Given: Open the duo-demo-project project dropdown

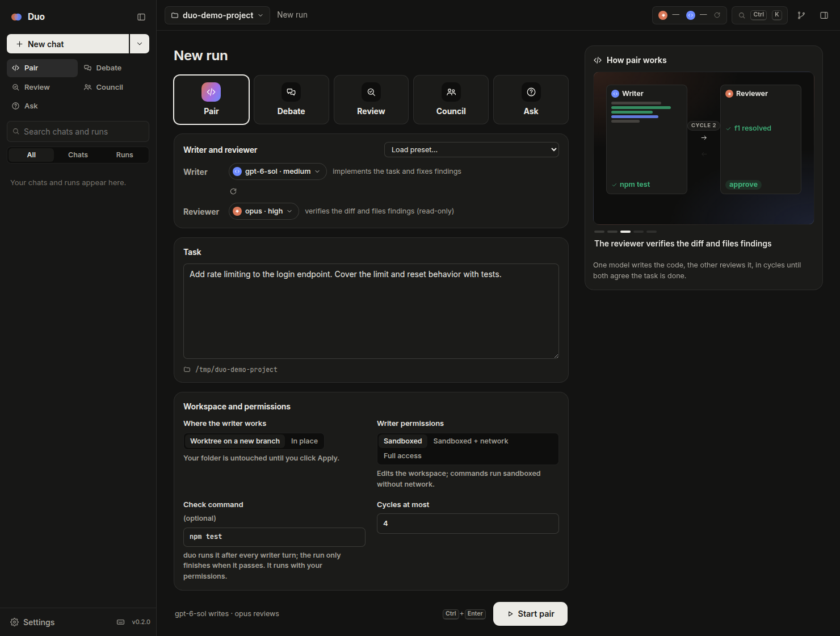Looking at the screenshot, I should coord(217,15).
